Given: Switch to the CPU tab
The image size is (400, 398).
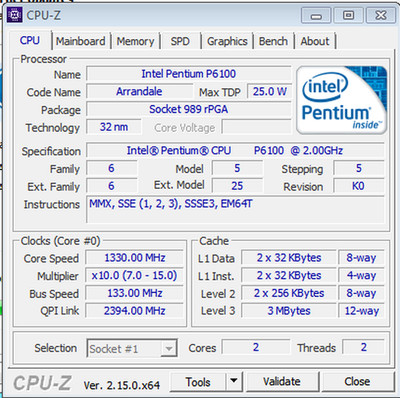Looking at the screenshot, I should coord(30,41).
